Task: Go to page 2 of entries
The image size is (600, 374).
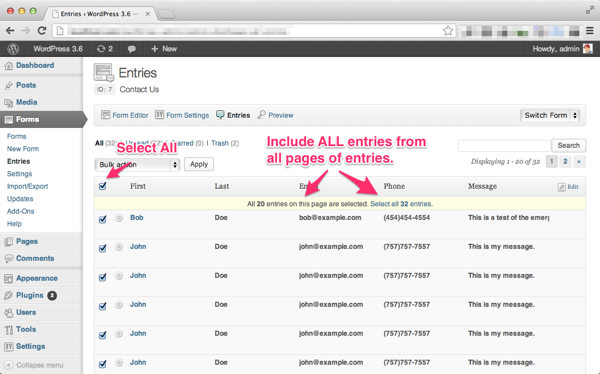Action: click(x=565, y=162)
